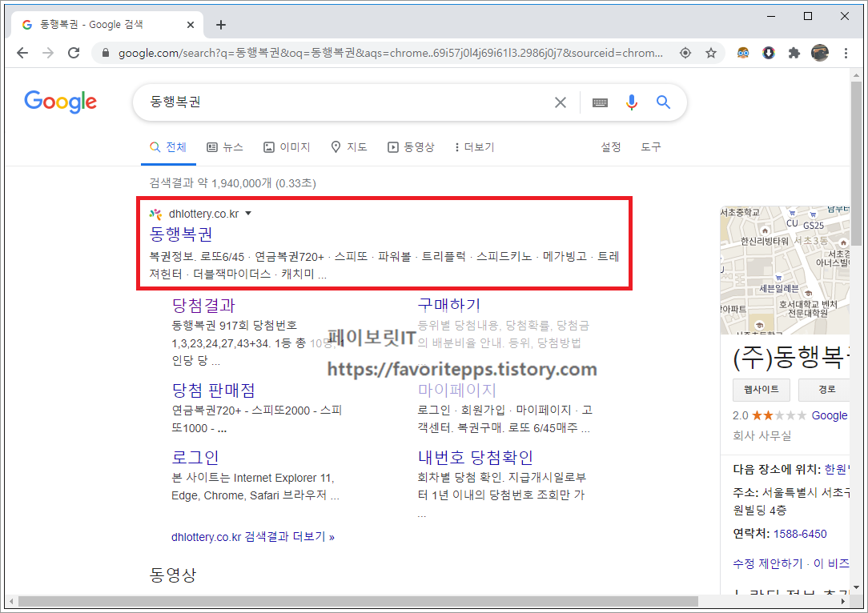Switch to the 뉴스 tab
868x613 pixels.
pyautogui.click(x=225, y=147)
